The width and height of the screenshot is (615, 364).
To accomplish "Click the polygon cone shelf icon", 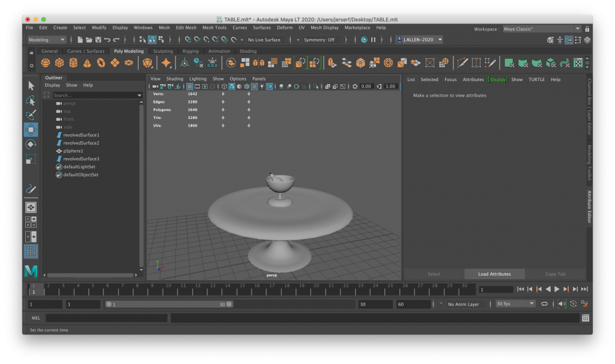I will click(86, 62).
